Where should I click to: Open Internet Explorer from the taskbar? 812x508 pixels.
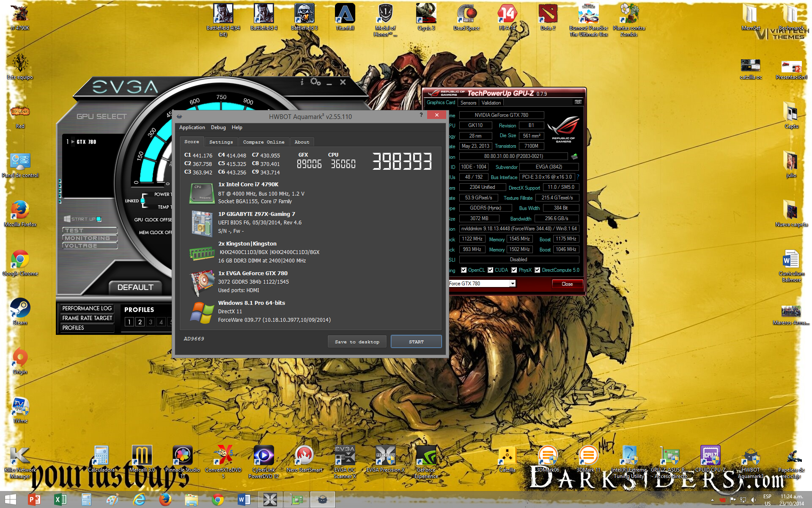tap(139, 500)
